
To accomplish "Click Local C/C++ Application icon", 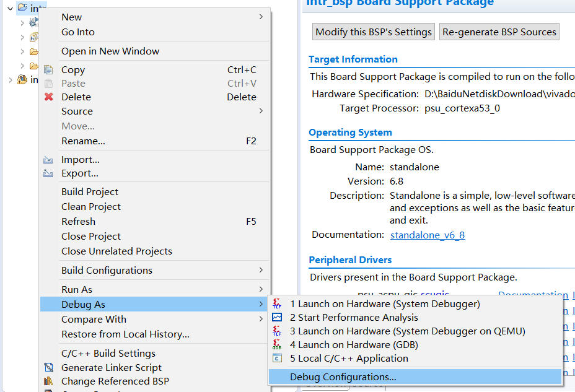I will 277,359.
